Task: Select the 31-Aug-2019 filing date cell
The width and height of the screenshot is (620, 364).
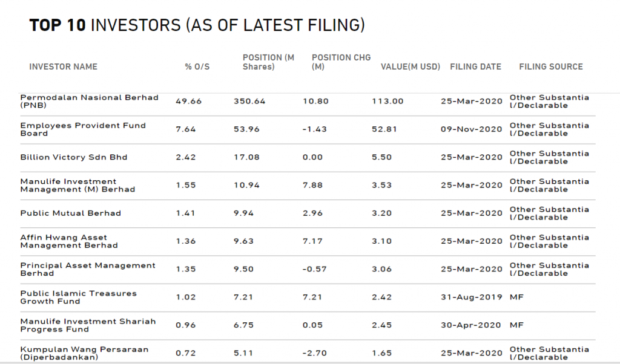Action: [471, 297]
